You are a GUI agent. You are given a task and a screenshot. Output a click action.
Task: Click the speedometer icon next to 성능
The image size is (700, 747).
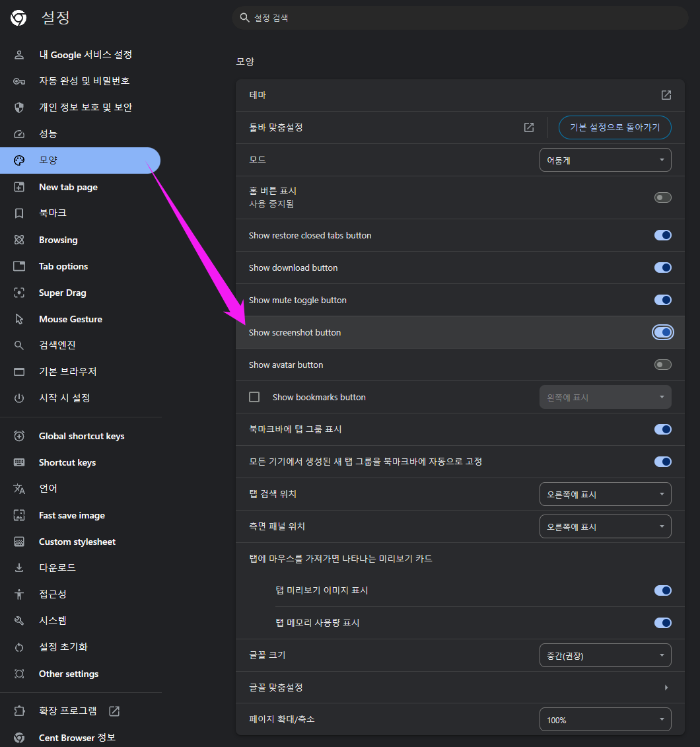[19, 134]
